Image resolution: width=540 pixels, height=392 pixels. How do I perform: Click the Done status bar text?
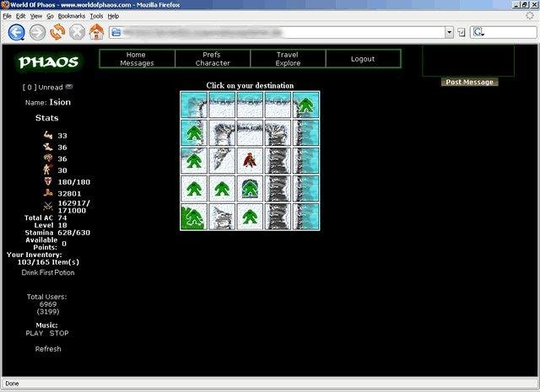tap(12, 384)
